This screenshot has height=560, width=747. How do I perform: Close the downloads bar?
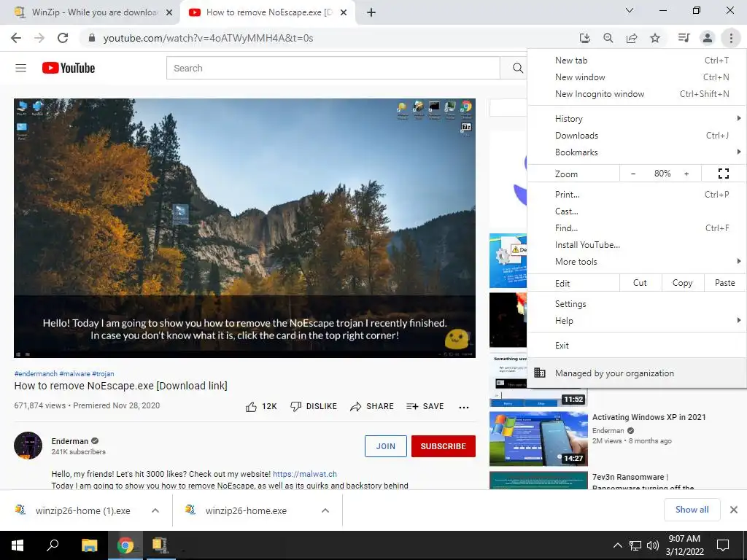tap(734, 510)
